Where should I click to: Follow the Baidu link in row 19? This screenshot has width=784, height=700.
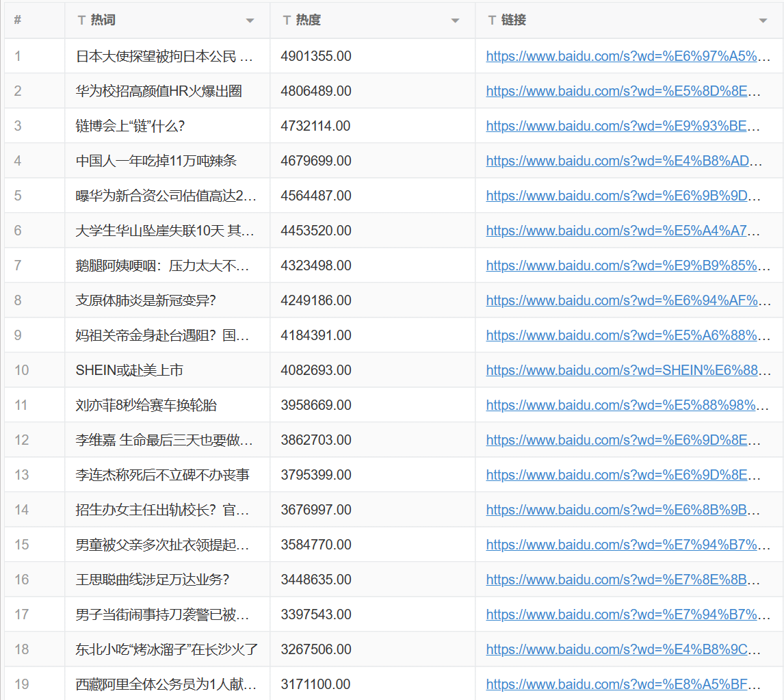tap(623, 684)
